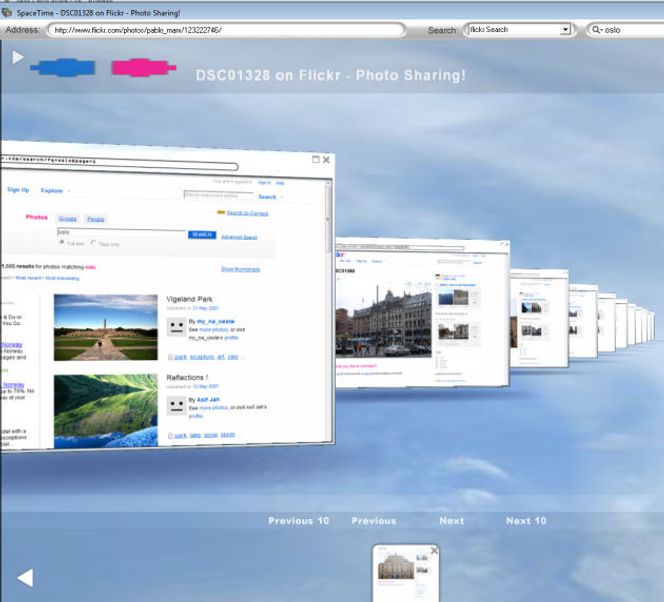664x602 pixels.
Task: Close the front Flickr search page window
Action: (326, 160)
